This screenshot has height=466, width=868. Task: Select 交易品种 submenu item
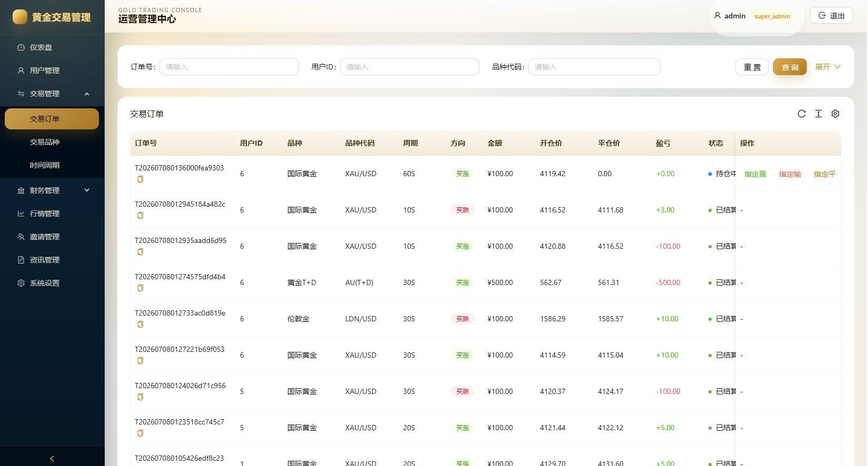pyautogui.click(x=52, y=142)
